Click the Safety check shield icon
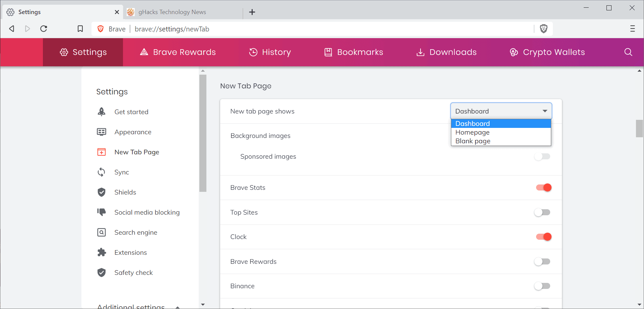The height and width of the screenshot is (309, 644). [x=102, y=273]
